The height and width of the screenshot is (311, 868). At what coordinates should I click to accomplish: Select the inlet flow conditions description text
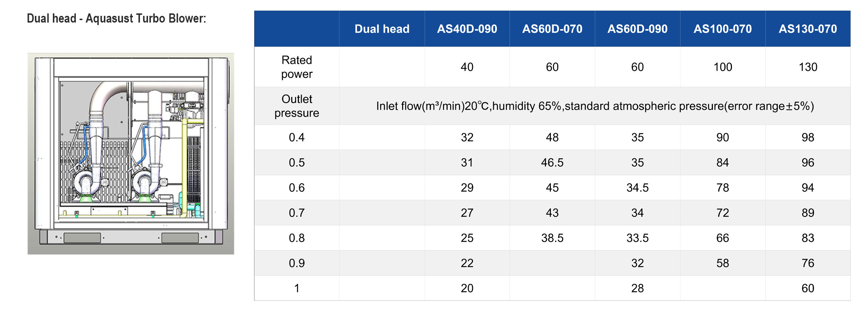595,106
